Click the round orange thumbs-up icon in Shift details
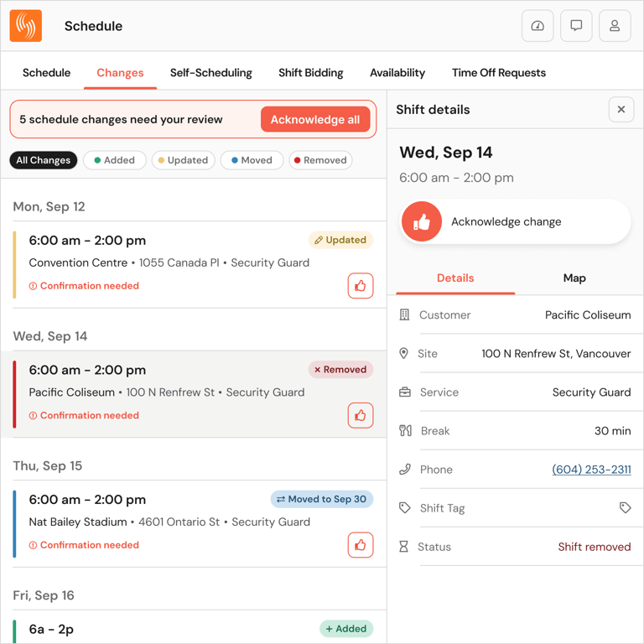 pyautogui.click(x=422, y=221)
